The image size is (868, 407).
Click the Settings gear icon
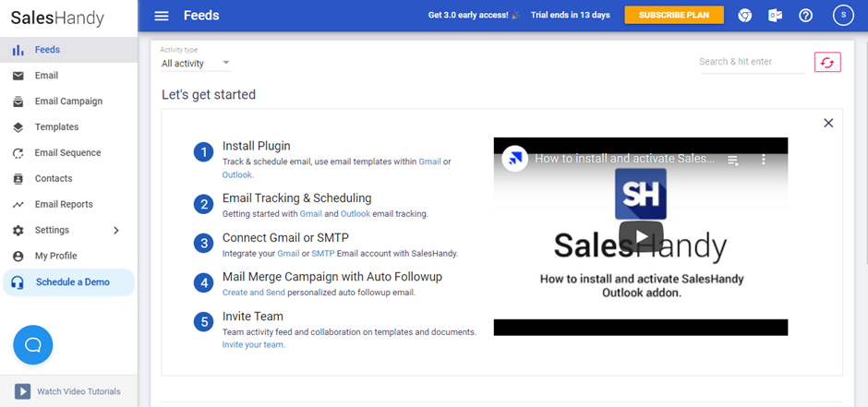click(18, 230)
